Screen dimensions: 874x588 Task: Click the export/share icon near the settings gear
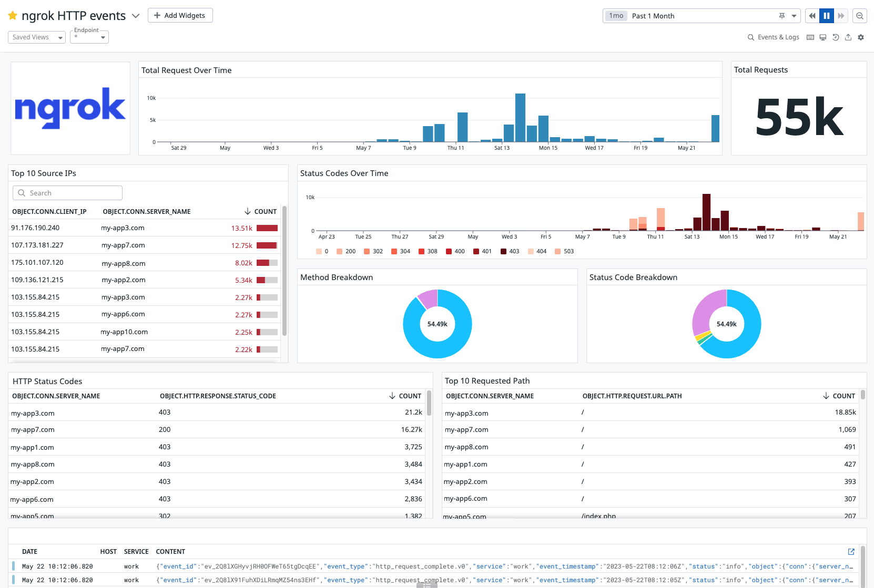pos(848,37)
